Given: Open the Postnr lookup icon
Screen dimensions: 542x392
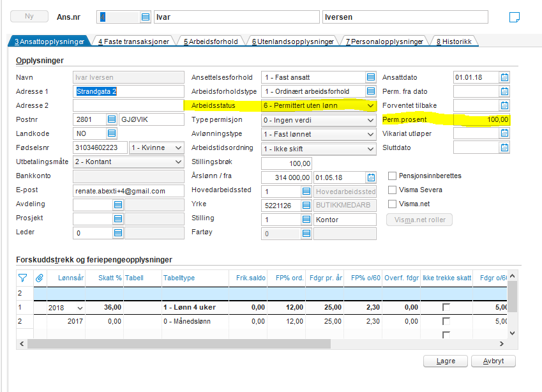Looking at the screenshot, I should 112,119.
